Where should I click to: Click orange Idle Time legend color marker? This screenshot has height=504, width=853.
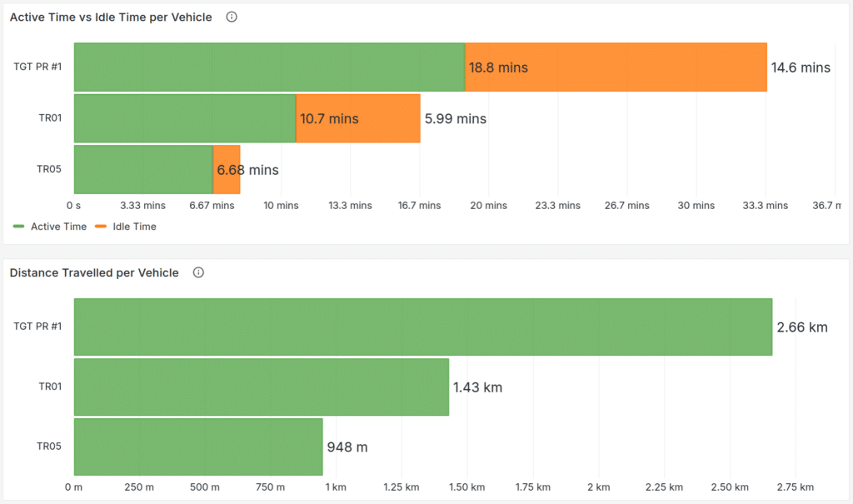101,227
